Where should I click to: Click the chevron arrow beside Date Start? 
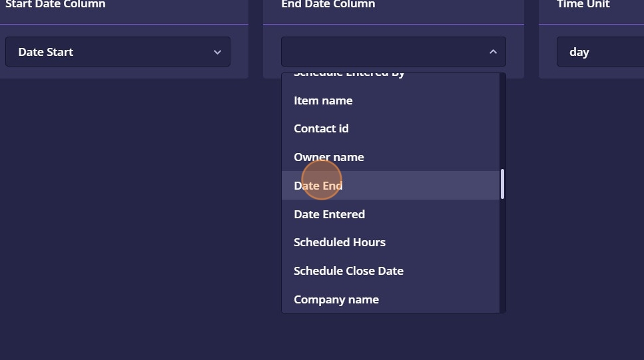[x=217, y=52]
